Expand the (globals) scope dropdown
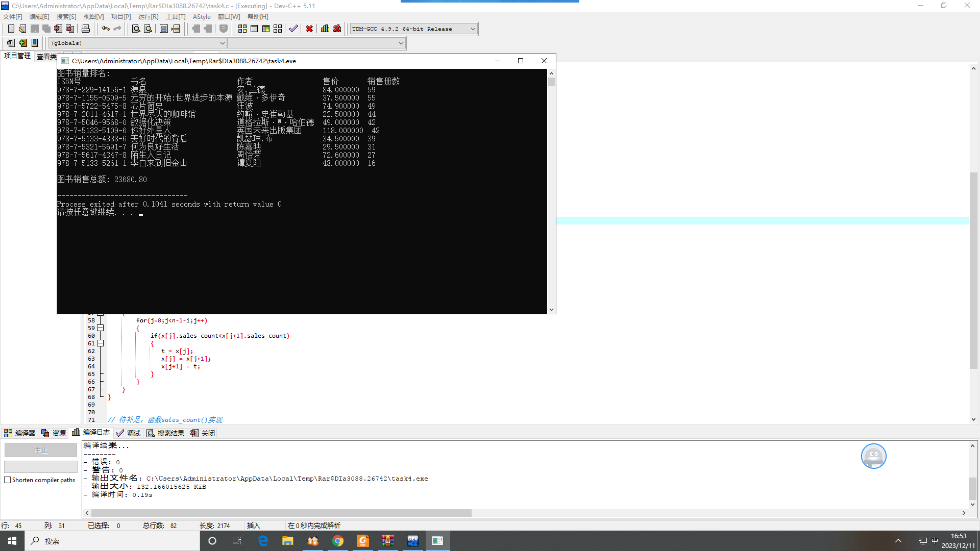The image size is (980, 551). (x=222, y=43)
